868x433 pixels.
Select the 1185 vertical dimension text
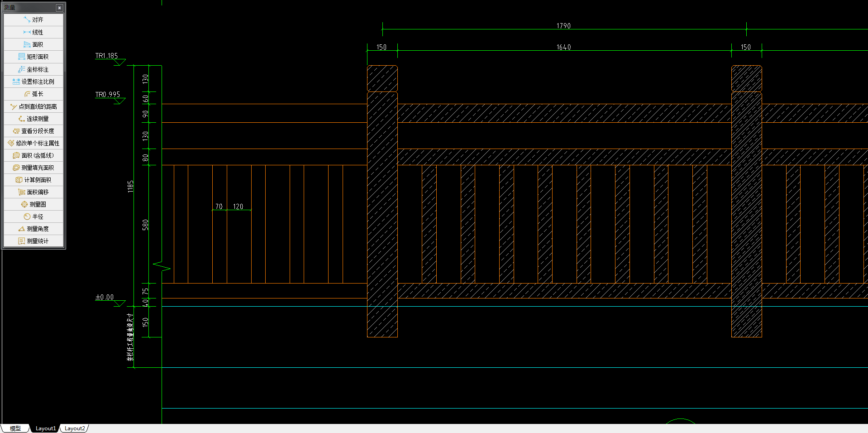(x=130, y=187)
